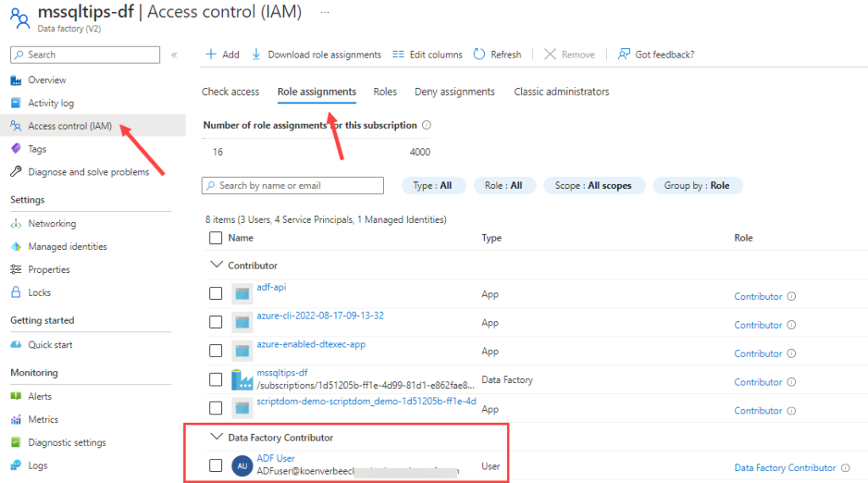Click info icon beside Data Factory Contributor role
This screenshot has height=483, width=868.
pyautogui.click(x=845, y=468)
